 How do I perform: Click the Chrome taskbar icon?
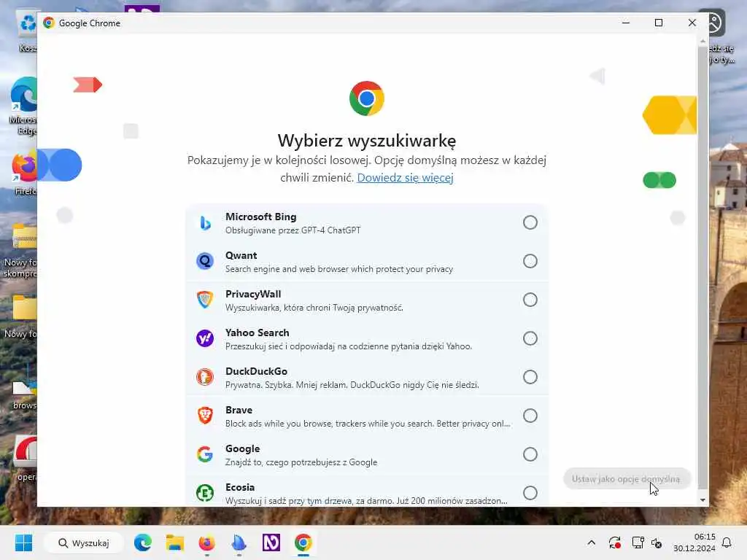pos(303,542)
